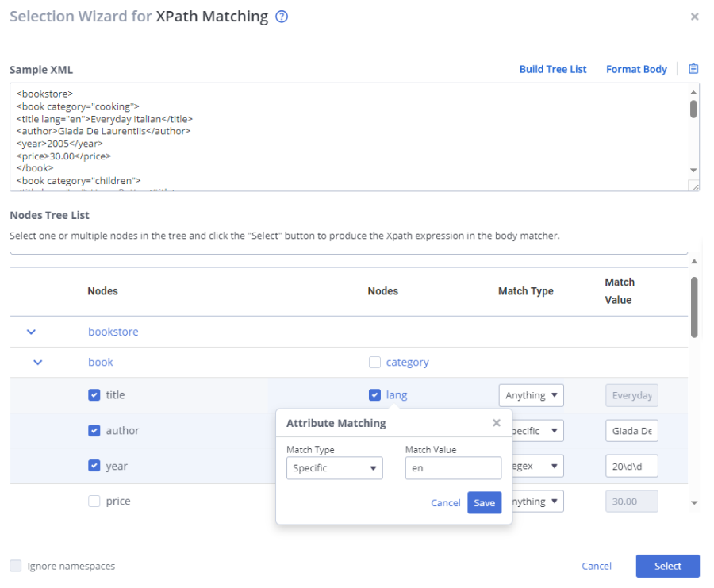Click the Match Value field containing en
Image resolution: width=714 pixels, height=588 pixels.
[x=453, y=468]
